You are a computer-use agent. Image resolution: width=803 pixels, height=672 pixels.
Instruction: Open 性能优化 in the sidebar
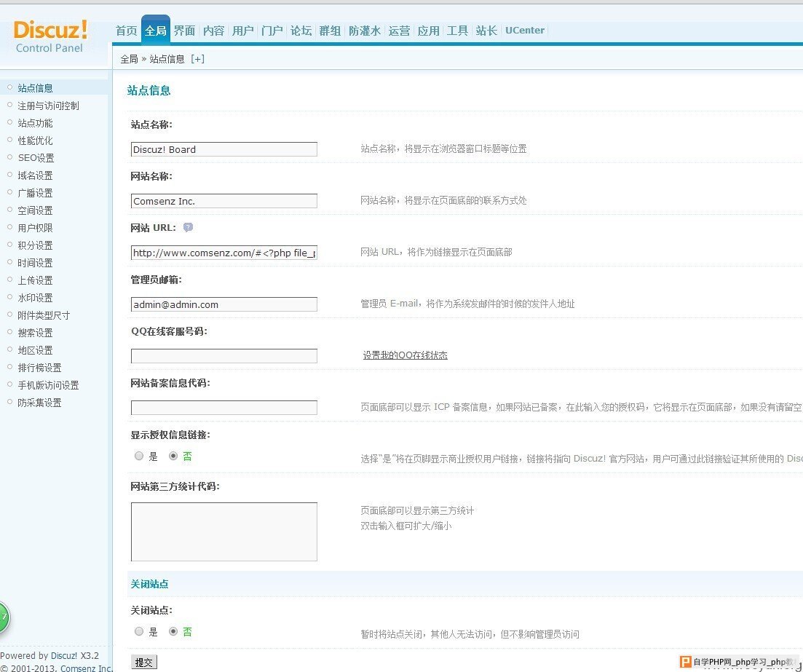[x=35, y=141]
